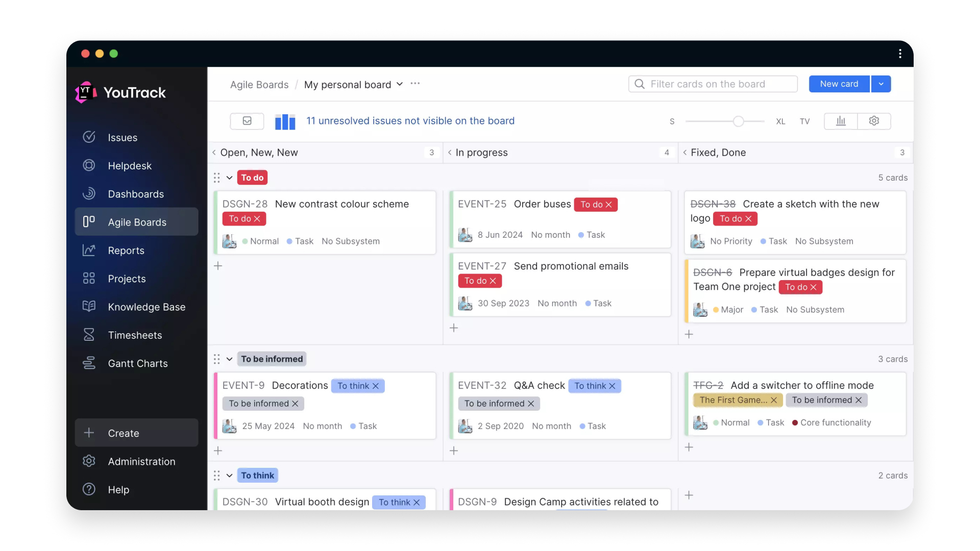Add card below EVENT-32 Q&A check
Image resolution: width=980 pixels, height=551 pixels.
point(454,451)
